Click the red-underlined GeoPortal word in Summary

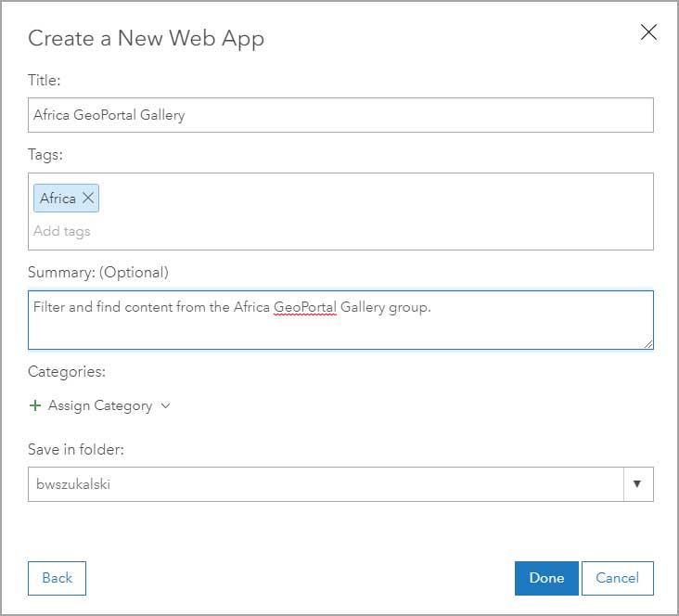[x=304, y=307]
